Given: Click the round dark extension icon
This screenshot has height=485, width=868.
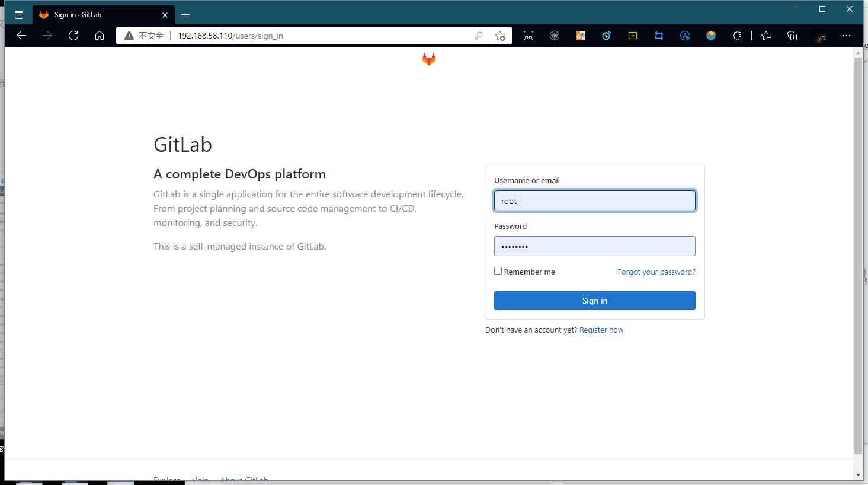Looking at the screenshot, I should (x=555, y=36).
